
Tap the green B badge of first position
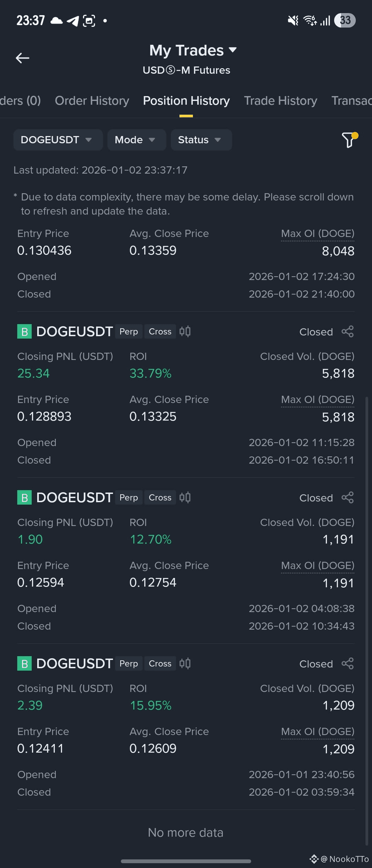point(24,331)
